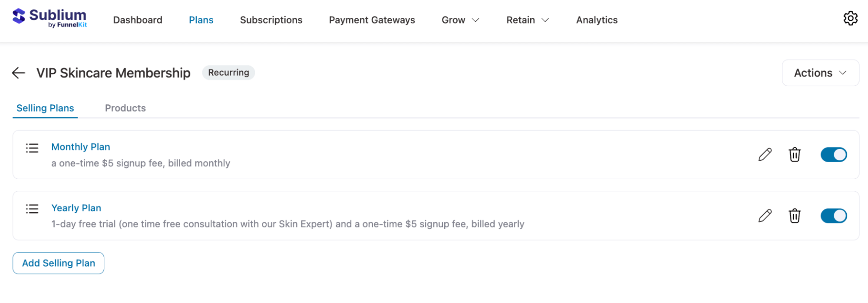Expand the Retain menu
The height and width of the screenshot is (303, 868).
[x=527, y=20]
